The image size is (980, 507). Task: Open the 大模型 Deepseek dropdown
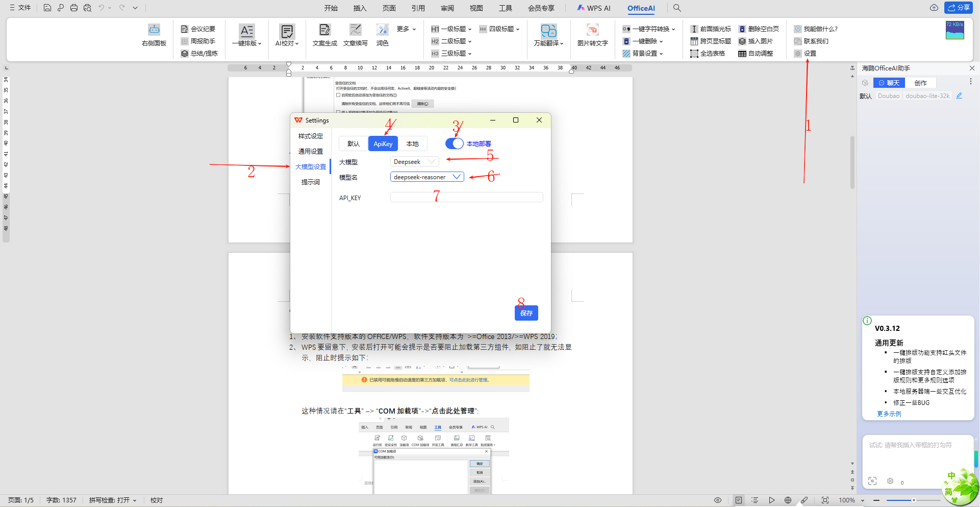(414, 162)
